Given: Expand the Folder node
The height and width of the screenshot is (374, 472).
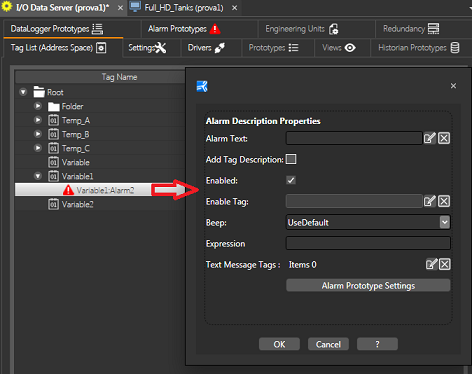Looking at the screenshot, I should point(38,106).
